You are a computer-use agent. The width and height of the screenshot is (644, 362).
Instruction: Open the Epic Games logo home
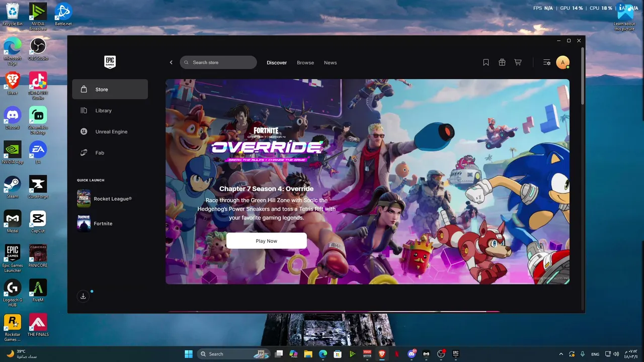point(110,62)
